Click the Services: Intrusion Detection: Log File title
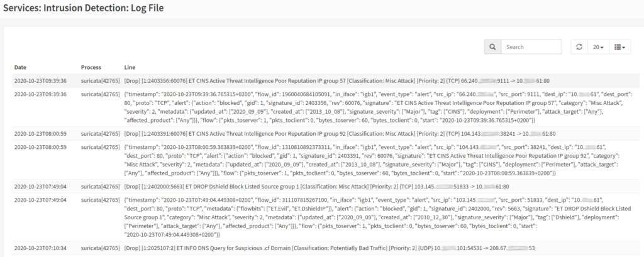 coord(84,8)
